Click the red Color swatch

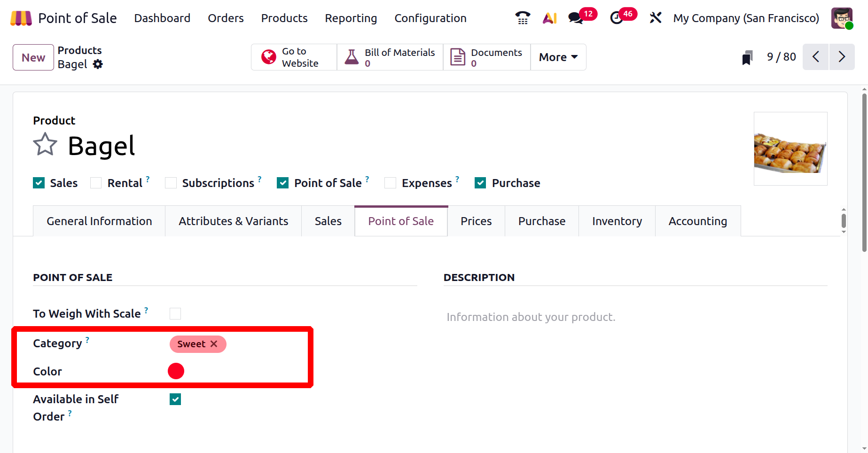point(176,371)
